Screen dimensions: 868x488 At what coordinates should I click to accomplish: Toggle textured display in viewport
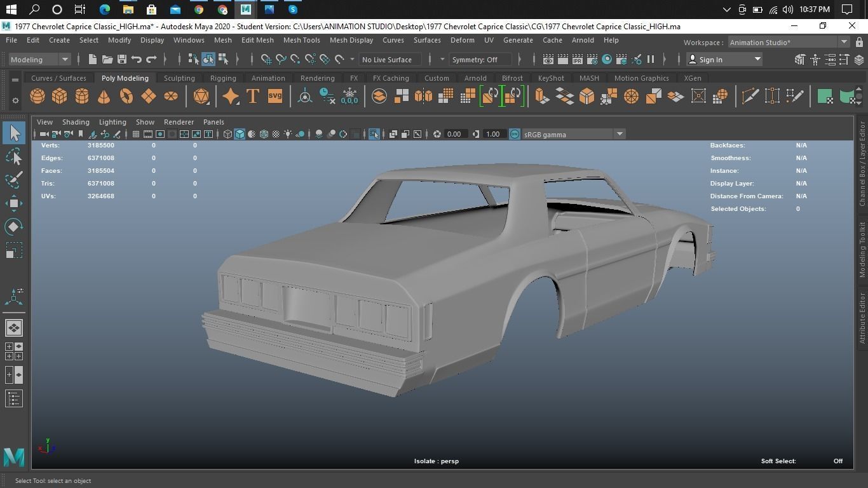tap(276, 134)
